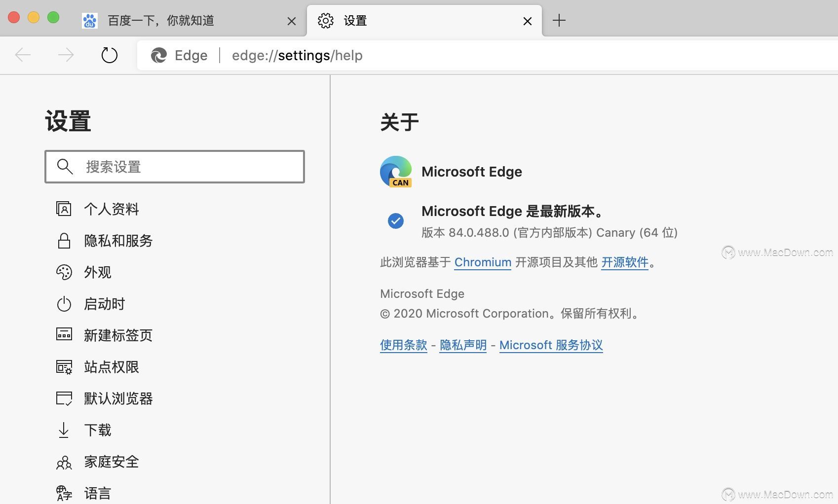Click the lock icon beside 隐私和服务
This screenshot has width=838, height=504.
(x=64, y=241)
